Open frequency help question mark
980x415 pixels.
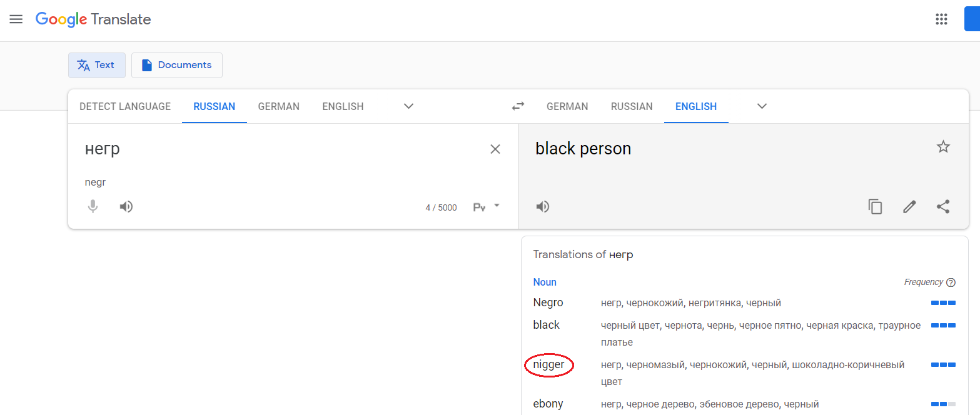951,282
